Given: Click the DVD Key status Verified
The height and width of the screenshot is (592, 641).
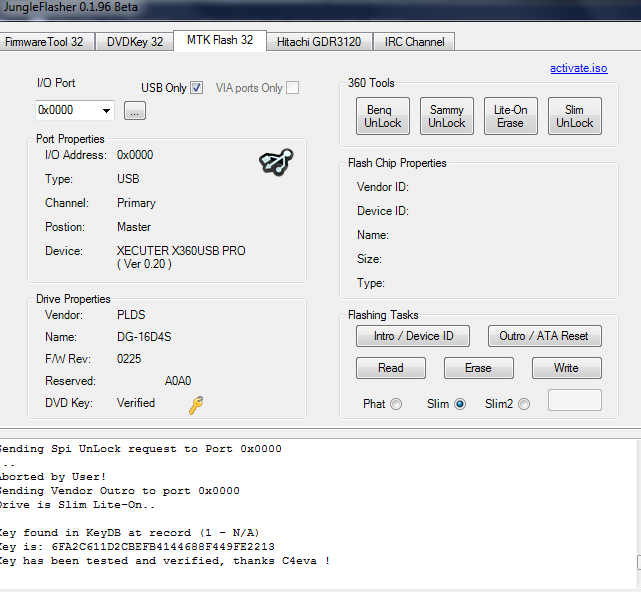Looking at the screenshot, I should click(x=136, y=403).
